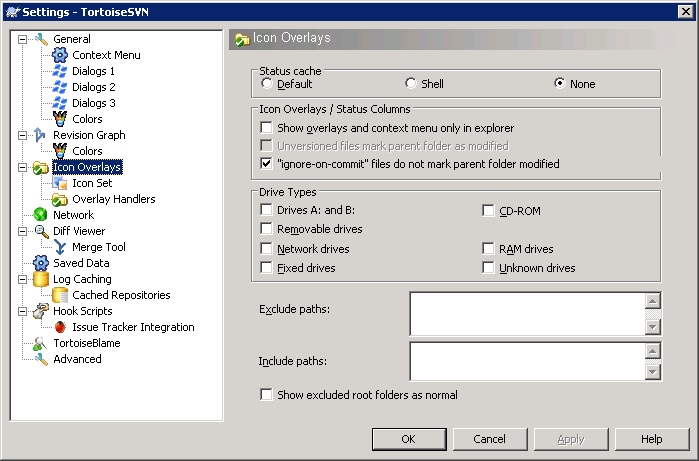The width and height of the screenshot is (699, 461).
Task: Click the branch arrow icon beside Revision Graph
Action: coord(40,135)
